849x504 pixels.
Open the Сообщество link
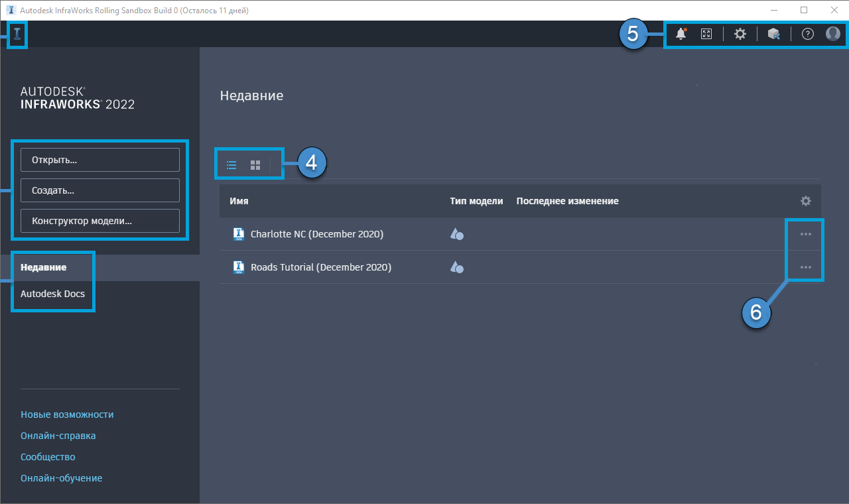click(48, 457)
